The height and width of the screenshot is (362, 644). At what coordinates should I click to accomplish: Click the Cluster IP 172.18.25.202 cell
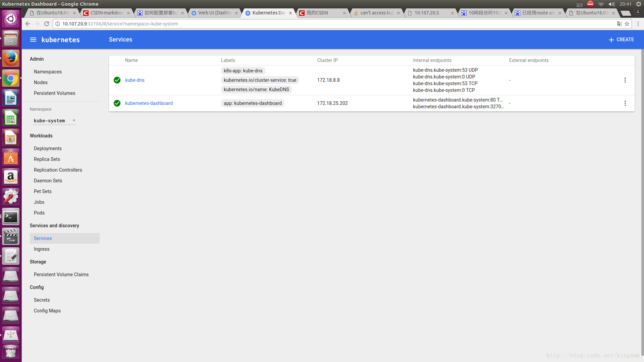[x=332, y=103]
